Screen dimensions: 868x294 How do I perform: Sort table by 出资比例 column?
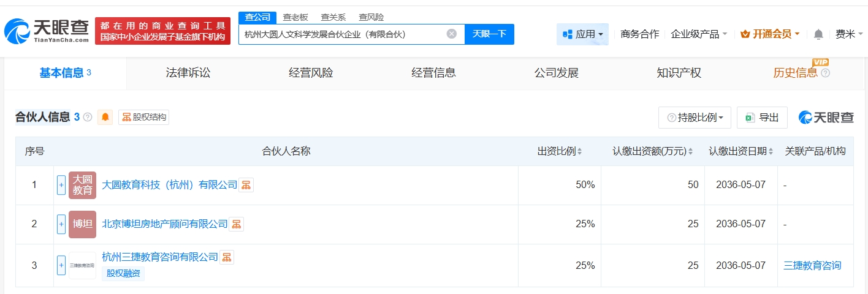pyautogui.click(x=580, y=151)
